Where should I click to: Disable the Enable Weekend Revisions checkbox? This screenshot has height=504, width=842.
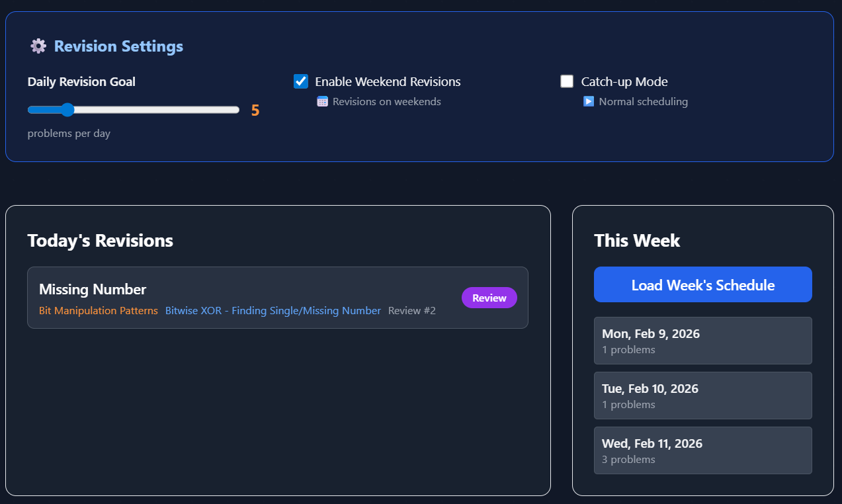(x=301, y=81)
